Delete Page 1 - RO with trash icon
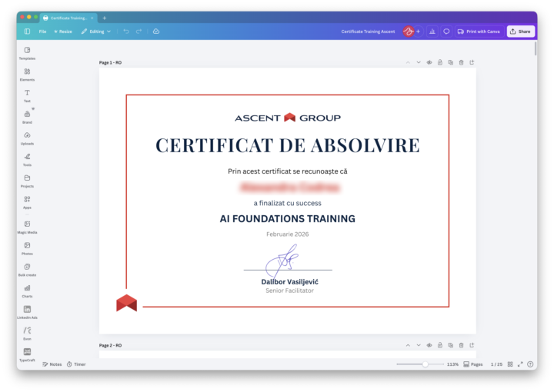Screen dimensions: 554x392 point(461,62)
